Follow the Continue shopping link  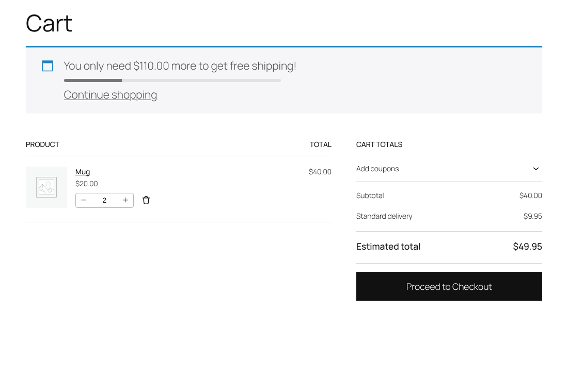(x=111, y=95)
